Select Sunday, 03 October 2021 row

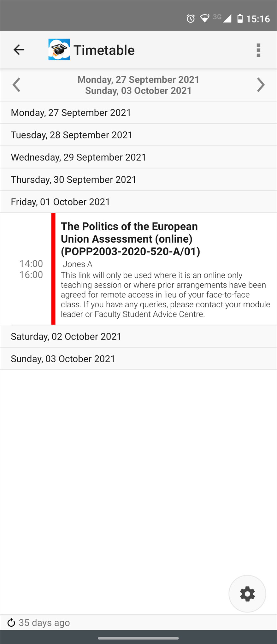[138, 359]
